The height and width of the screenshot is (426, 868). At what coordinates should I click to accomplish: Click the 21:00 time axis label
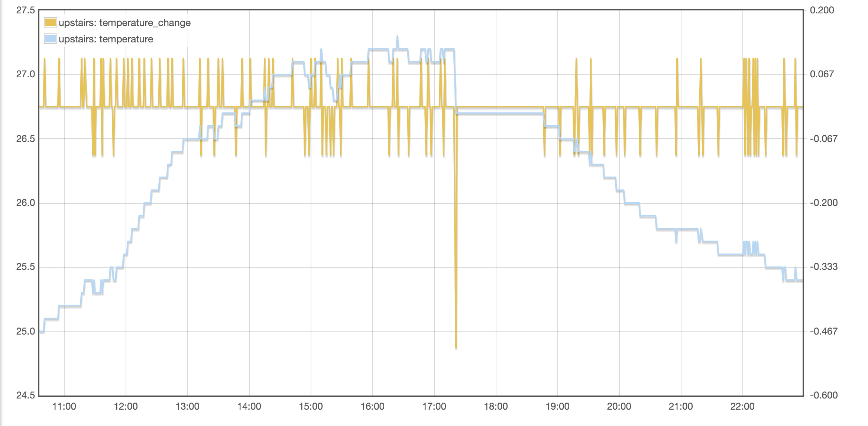(681, 407)
